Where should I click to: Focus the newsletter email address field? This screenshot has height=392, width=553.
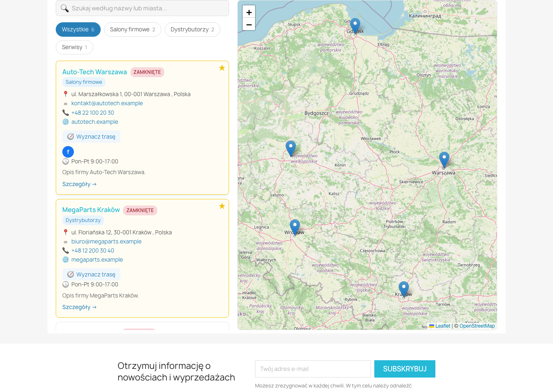tap(313, 369)
